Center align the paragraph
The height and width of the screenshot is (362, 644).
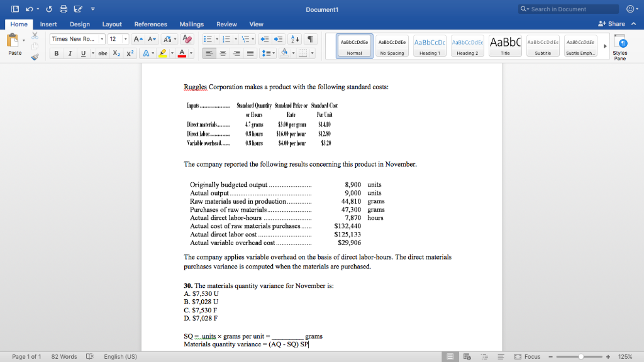coord(223,53)
